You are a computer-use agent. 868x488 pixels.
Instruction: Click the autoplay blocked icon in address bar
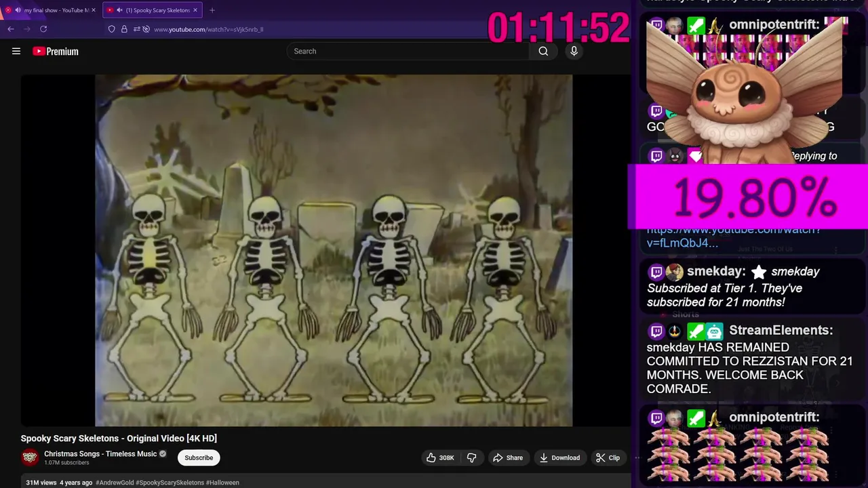(x=146, y=29)
